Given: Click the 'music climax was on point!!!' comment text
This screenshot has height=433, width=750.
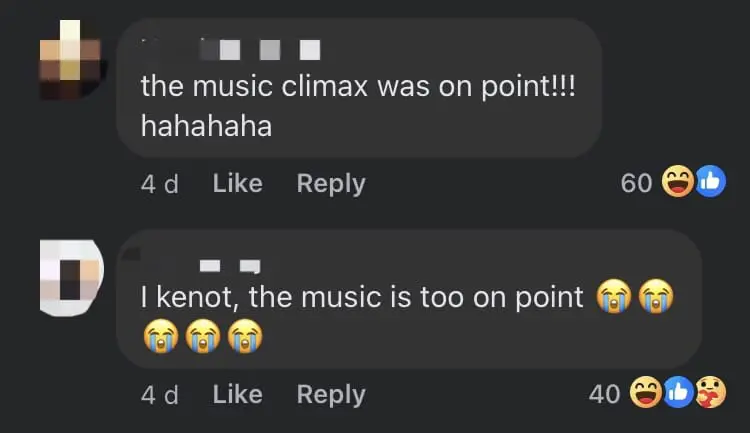Looking at the screenshot, I should (x=358, y=86).
